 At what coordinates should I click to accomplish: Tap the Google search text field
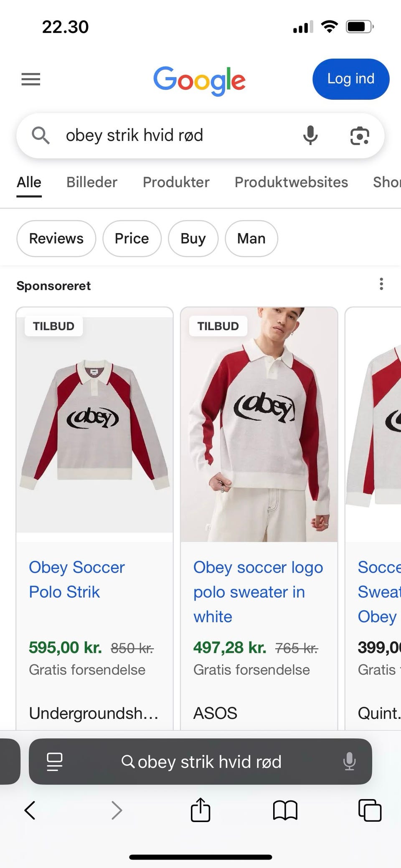click(x=175, y=135)
